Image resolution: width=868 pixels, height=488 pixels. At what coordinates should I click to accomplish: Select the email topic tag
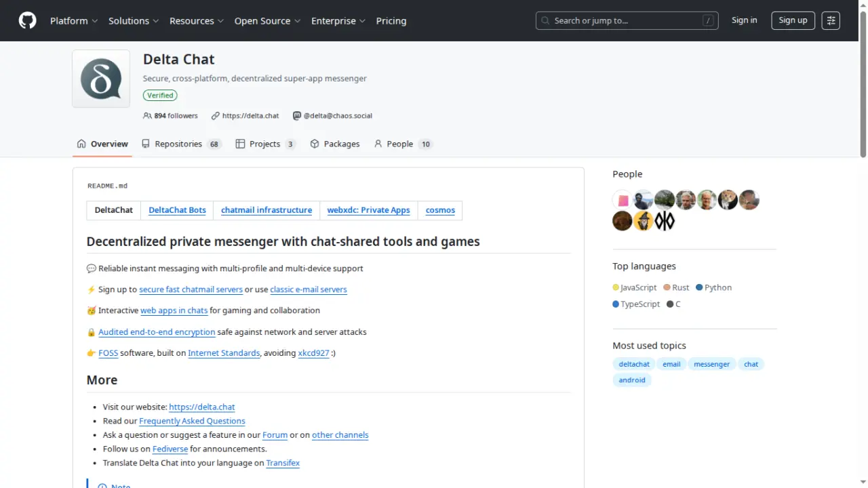tap(671, 364)
